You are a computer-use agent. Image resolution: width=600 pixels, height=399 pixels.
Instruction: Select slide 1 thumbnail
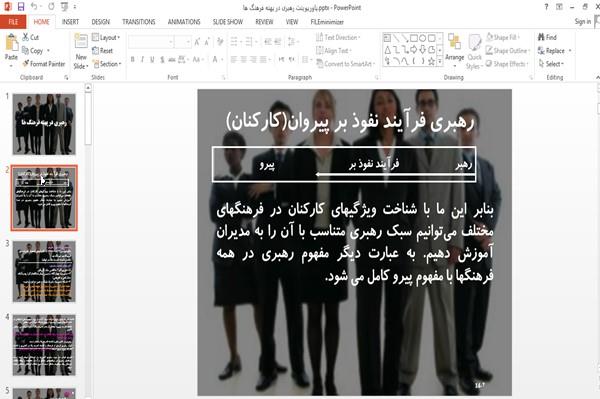pos(44,124)
